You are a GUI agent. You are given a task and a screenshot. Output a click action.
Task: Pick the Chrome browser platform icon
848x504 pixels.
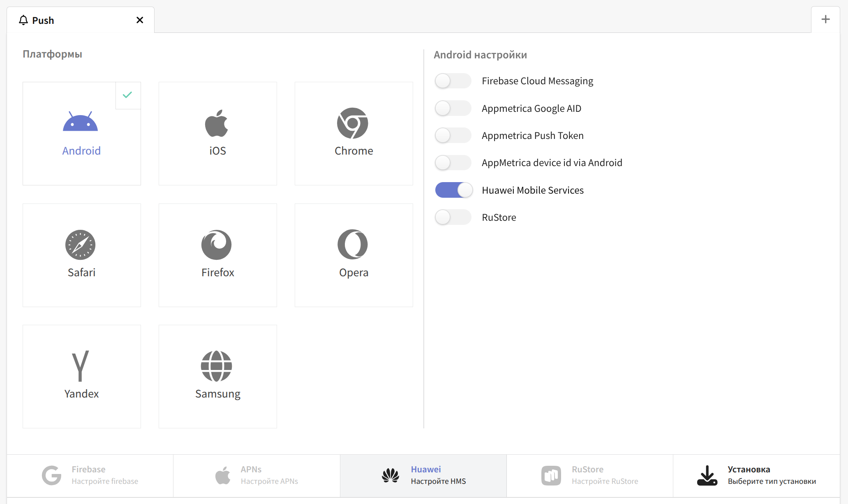click(353, 123)
